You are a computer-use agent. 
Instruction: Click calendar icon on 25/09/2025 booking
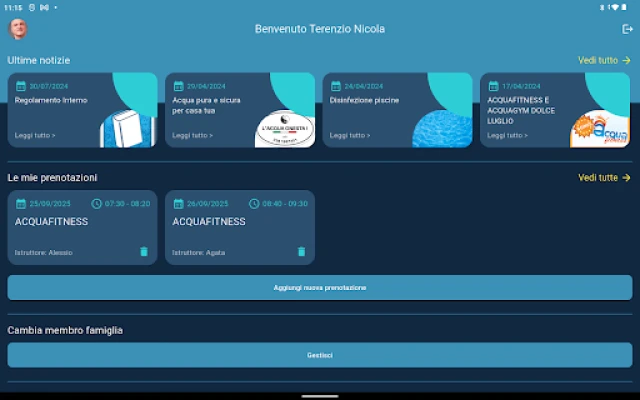(21, 203)
